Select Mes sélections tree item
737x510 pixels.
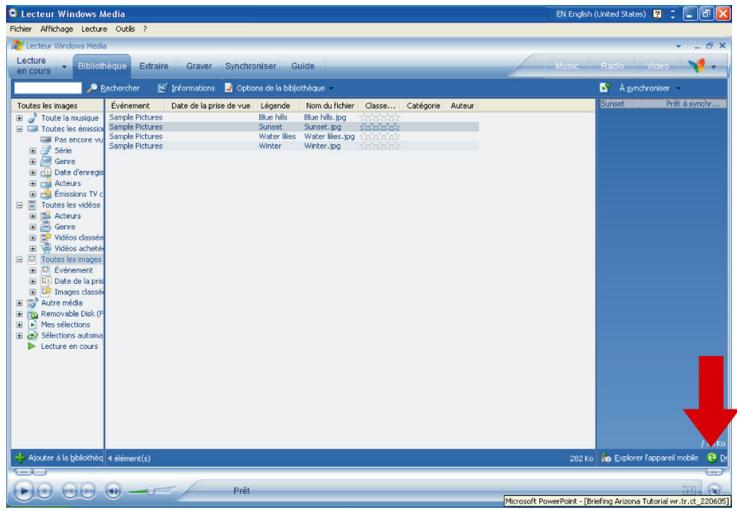(x=65, y=324)
